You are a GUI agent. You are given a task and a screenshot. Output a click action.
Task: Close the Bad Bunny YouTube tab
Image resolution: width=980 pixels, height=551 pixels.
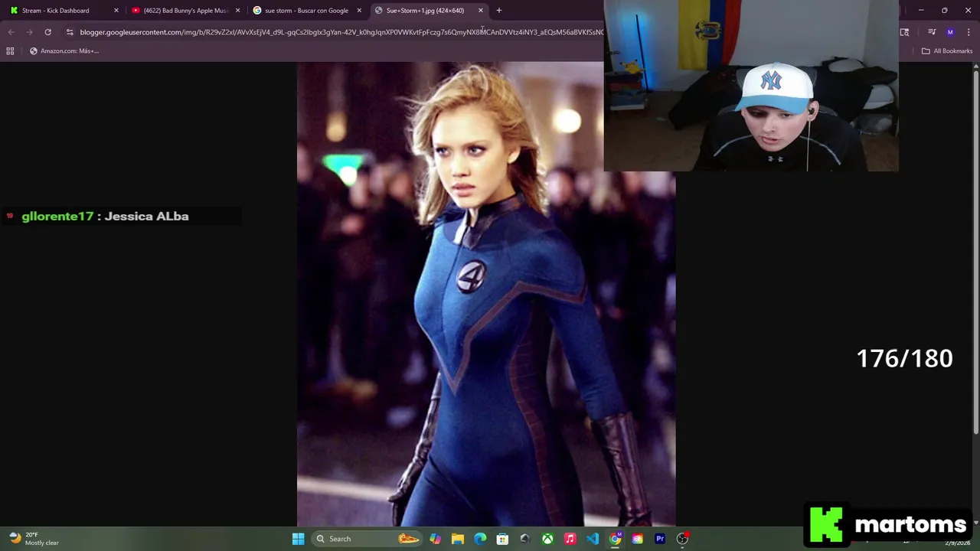237,11
